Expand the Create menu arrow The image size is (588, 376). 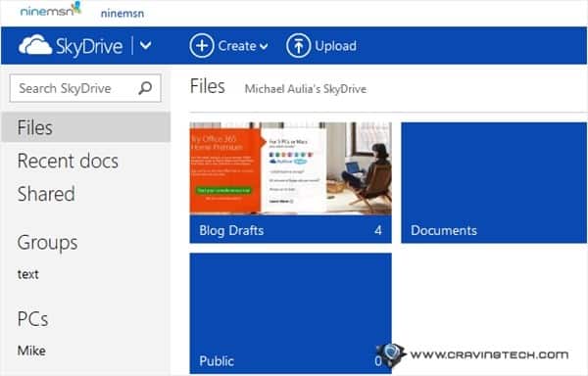264,46
